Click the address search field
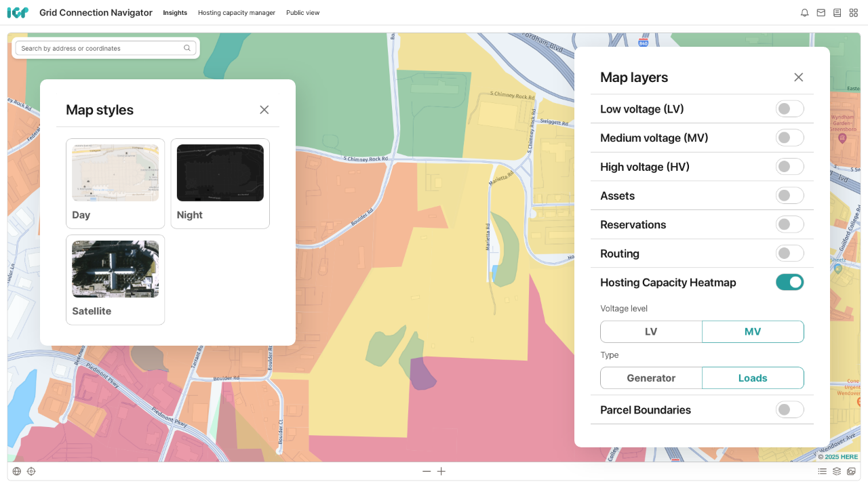Viewport: 868px width, 488px height. [106, 48]
